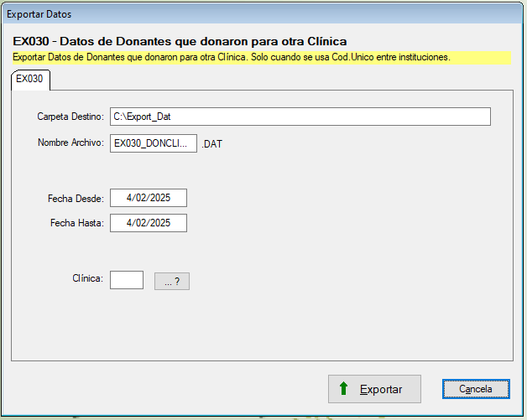Viewport: 527px width, 420px height.
Task: Focus the Carpeta Destino path field
Action: (300, 117)
